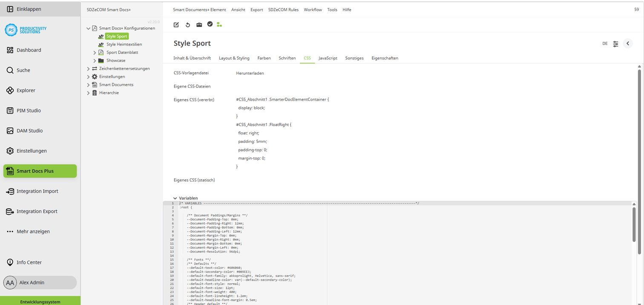The height and width of the screenshot is (305, 644).
Task: Open the Workflow menu
Action: pyautogui.click(x=313, y=10)
